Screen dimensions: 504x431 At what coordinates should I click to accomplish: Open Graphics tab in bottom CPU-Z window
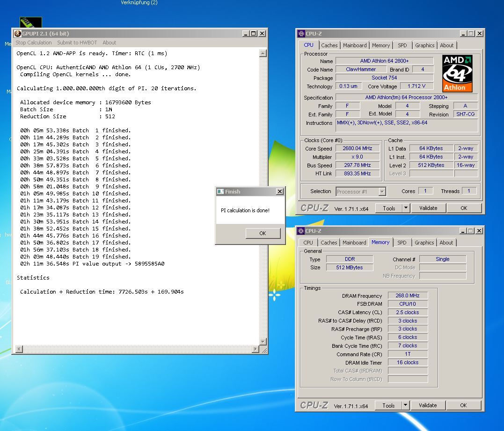(x=424, y=243)
